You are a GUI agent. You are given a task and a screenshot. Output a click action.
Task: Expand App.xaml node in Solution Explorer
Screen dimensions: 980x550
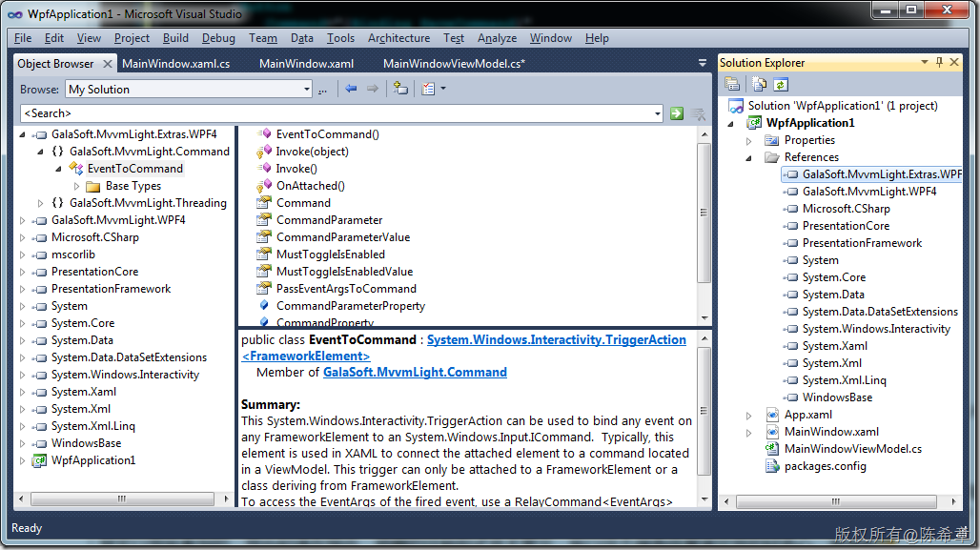(x=748, y=416)
